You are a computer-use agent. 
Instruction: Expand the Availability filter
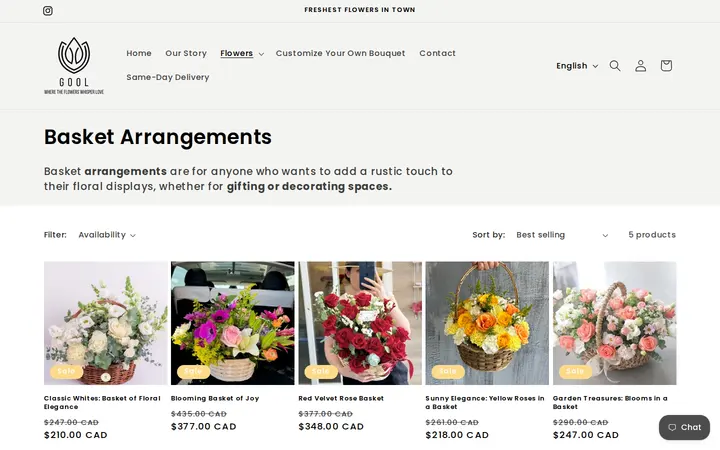pyautogui.click(x=107, y=235)
